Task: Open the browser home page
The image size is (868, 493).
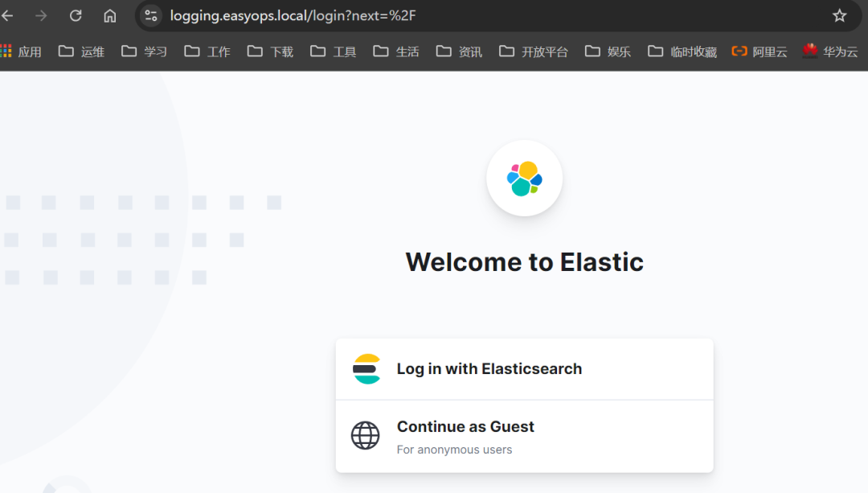Action: click(x=109, y=15)
